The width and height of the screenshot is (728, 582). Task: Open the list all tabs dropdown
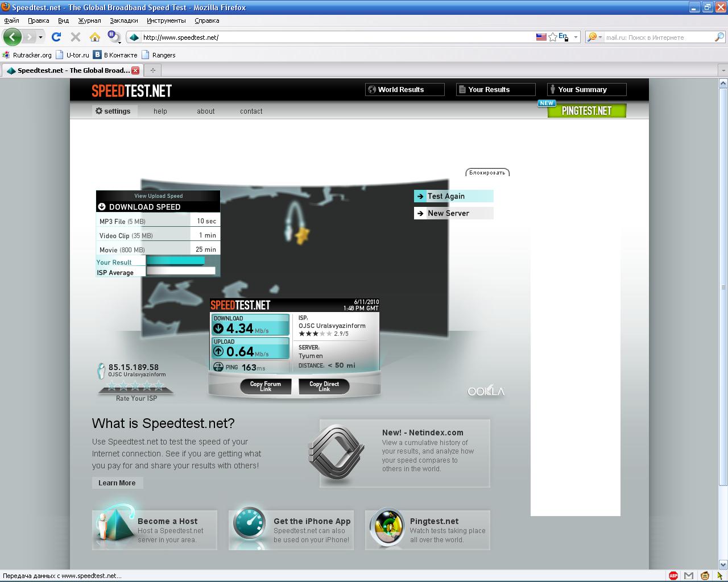coord(723,70)
